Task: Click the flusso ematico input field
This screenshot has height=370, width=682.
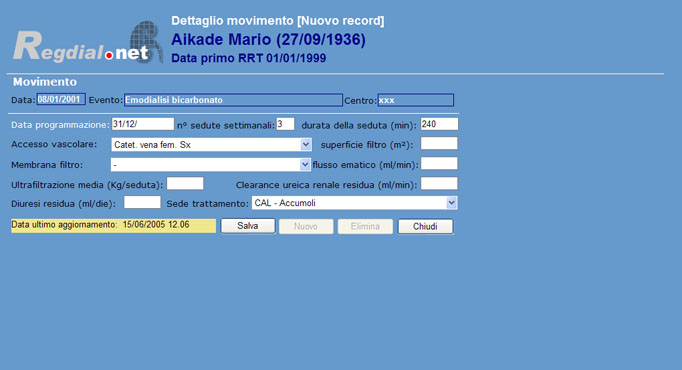Action: pyautogui.click(x=439, y=163)
